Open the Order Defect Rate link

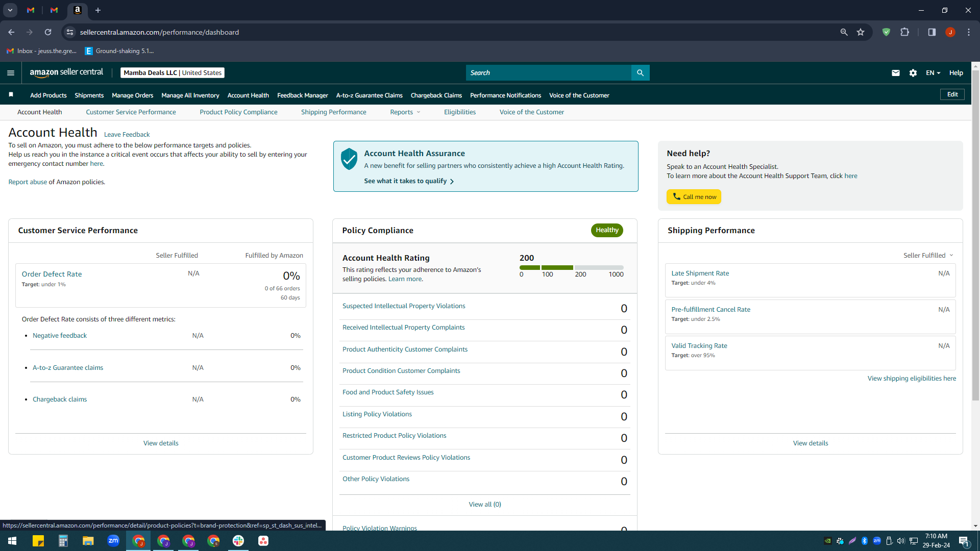point(52,274)
